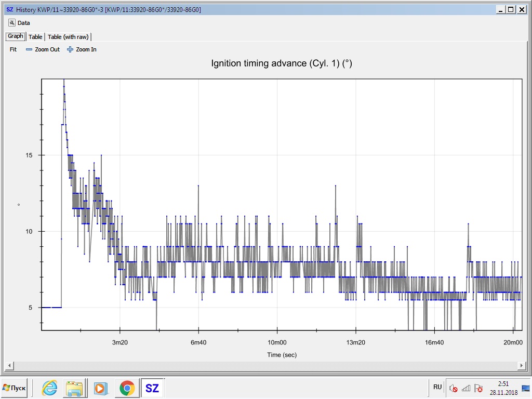
Task: Click the y-axis value 5
Action: pos(30,308)
